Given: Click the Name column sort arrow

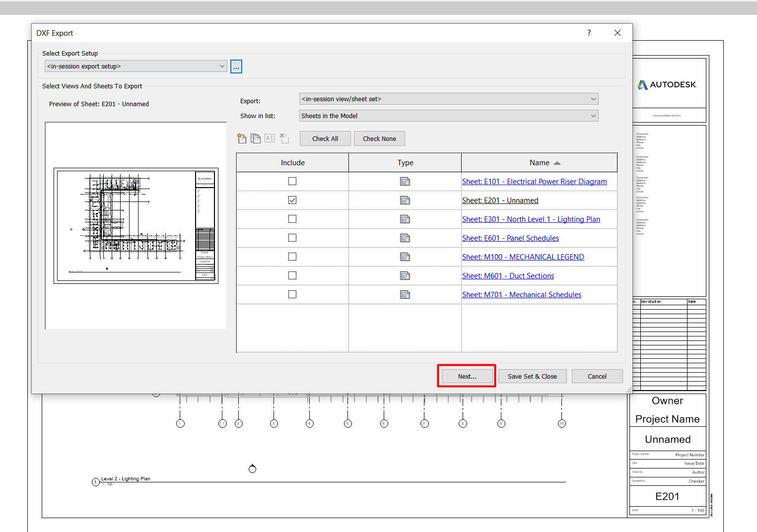Looking at the screenshot, I should [557, 163].
